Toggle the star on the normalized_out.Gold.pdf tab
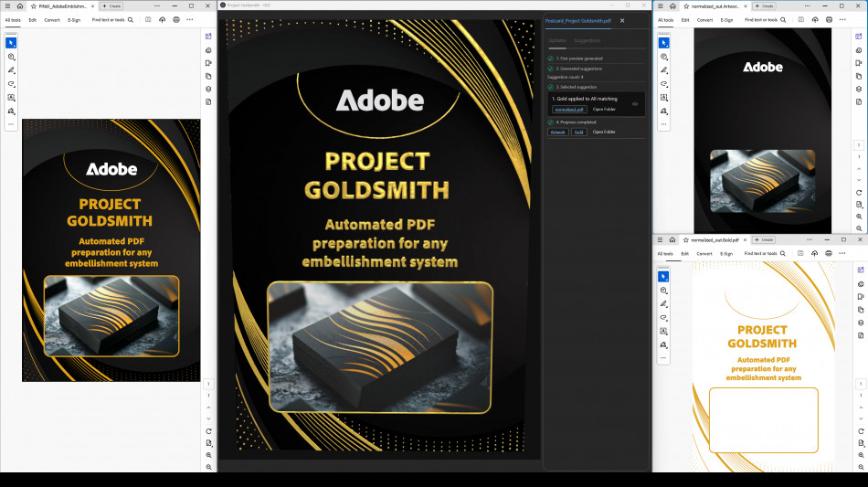868x487 pixels. (x=685, y=239)
